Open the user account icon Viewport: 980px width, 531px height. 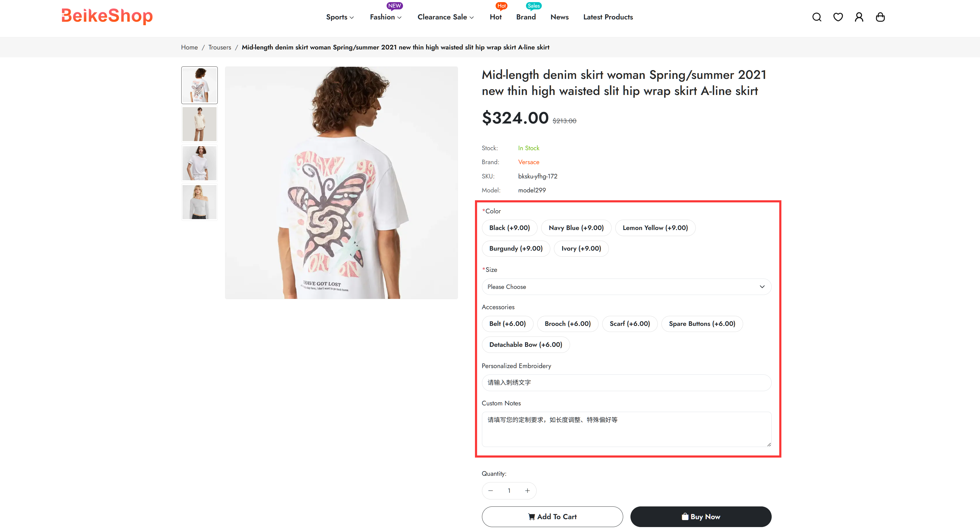pos(859,17)
